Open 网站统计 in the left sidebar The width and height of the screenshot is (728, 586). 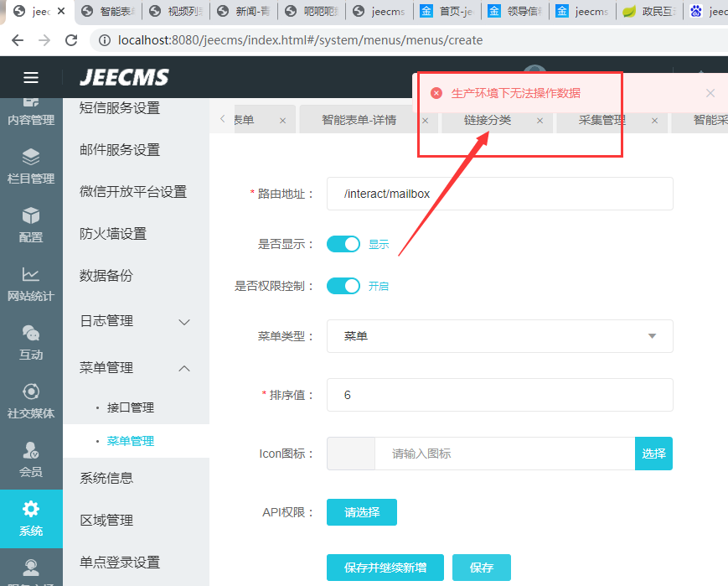point(31,283)
